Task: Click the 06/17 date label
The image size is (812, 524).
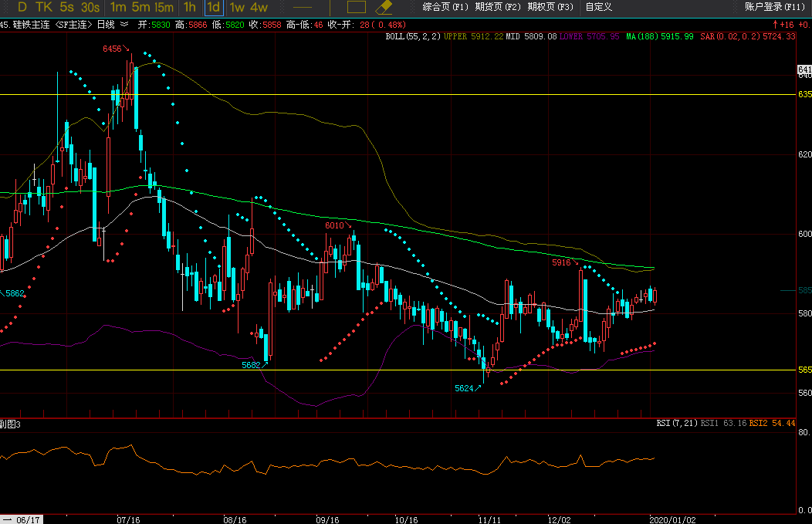Action: tap(28, 519)
